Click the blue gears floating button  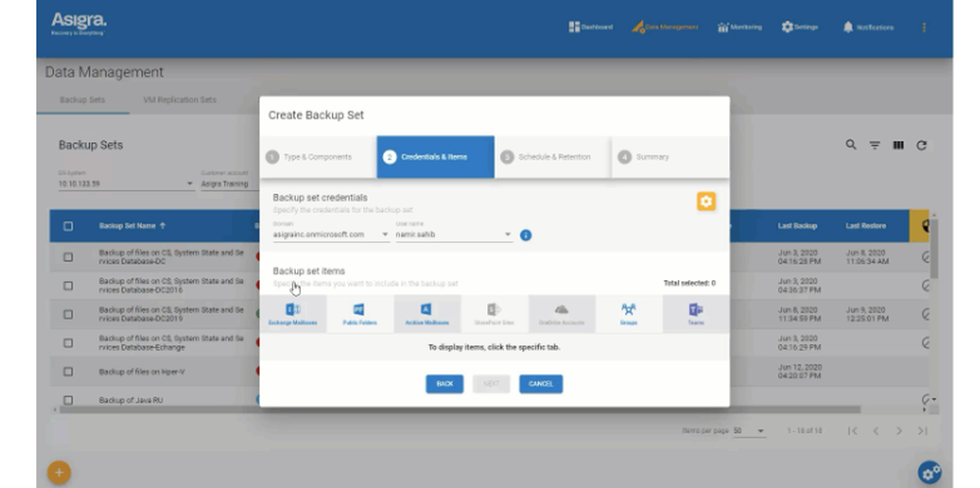pos(929,473)
